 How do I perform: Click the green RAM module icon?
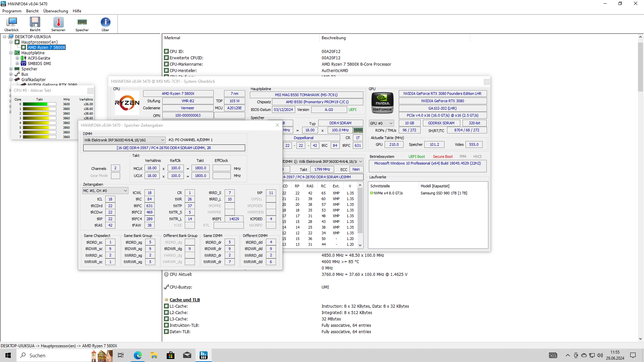pyautogui.click(x=358, y=130)
